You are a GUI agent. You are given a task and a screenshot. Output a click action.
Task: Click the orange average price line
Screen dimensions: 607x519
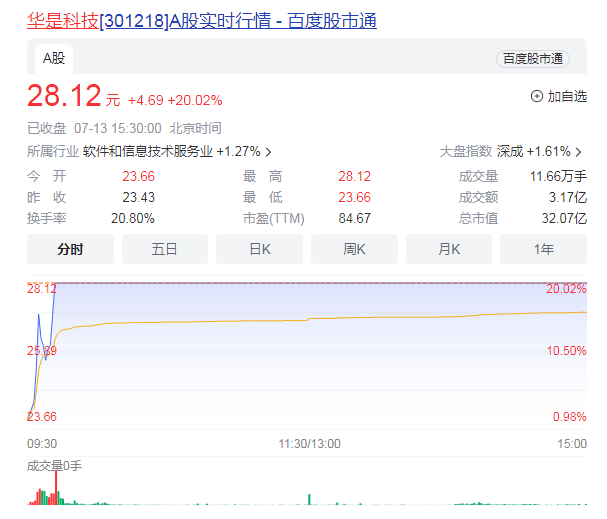coord(300,320)
